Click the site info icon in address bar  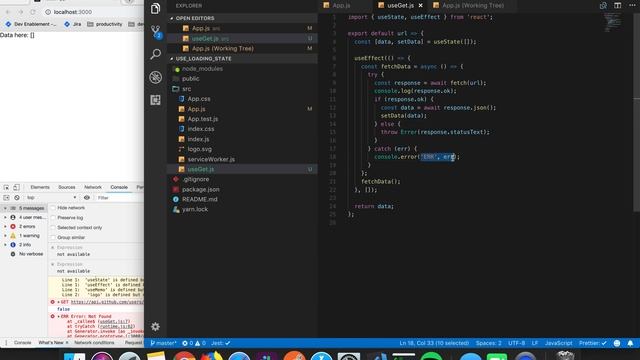[x=48, y=12]
